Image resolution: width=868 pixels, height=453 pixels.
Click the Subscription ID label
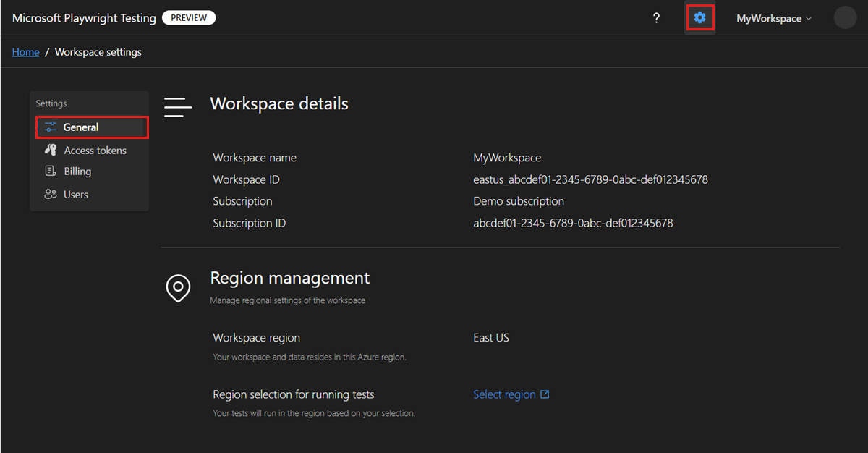coord(249,223)
